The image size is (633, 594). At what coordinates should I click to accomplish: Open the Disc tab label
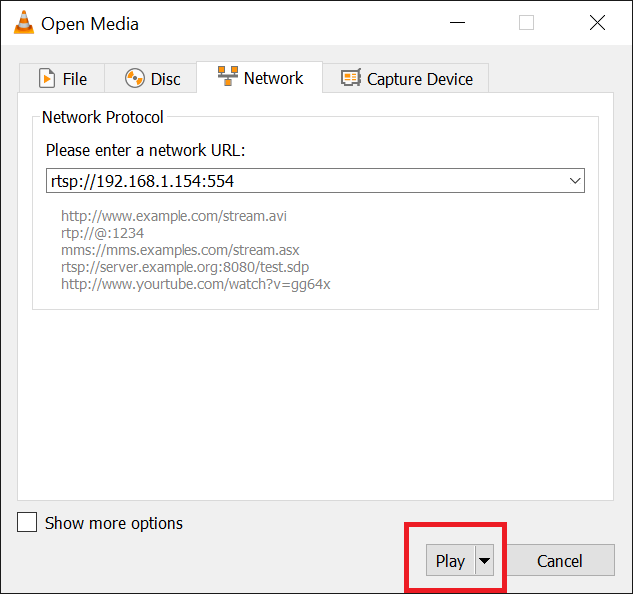tap(166, 79)
